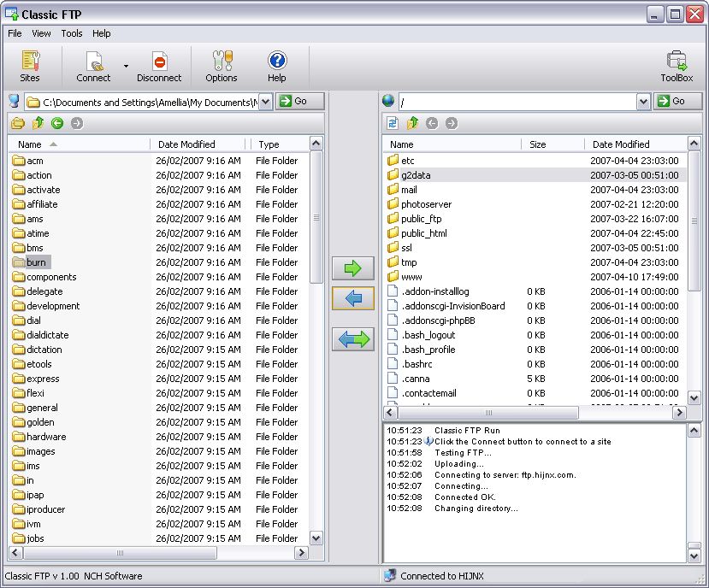Screen dimensions: 709x588
Task: Click the blue download arrow button
Action: (x=353, y=298)
